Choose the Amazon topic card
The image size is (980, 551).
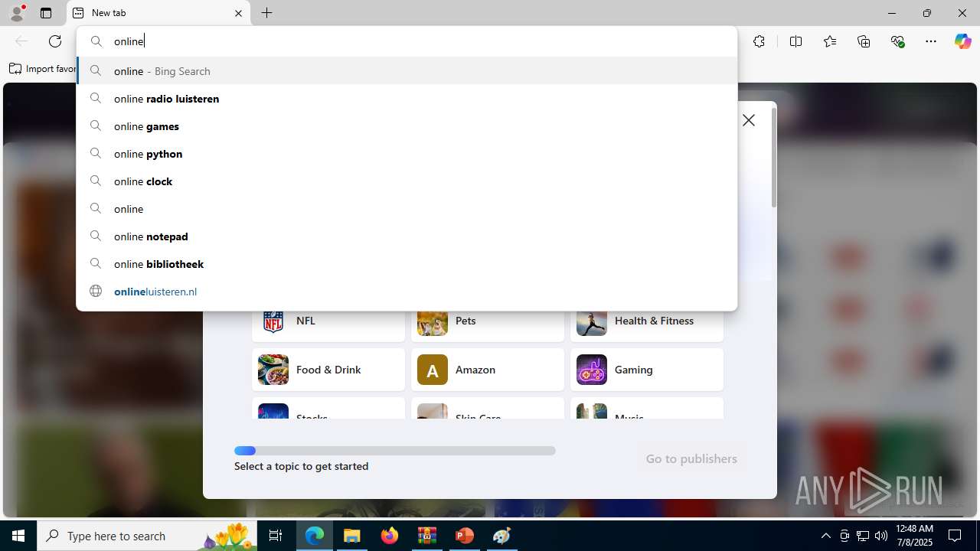pyautogui.click(x=488, y=370)
